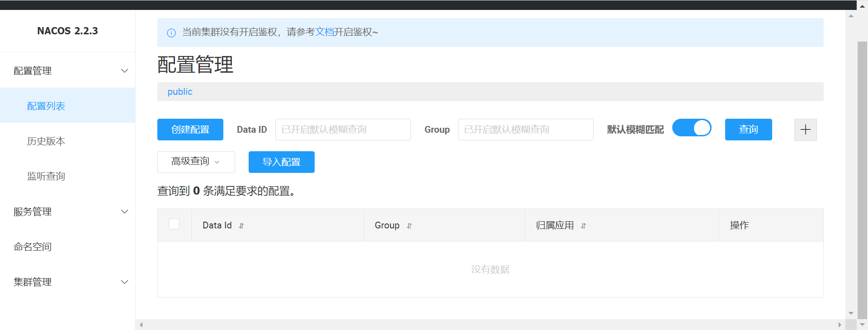Click the horizontal scrollbar left arrow
Screen dimensions: 868x330
tap(141, 325)
